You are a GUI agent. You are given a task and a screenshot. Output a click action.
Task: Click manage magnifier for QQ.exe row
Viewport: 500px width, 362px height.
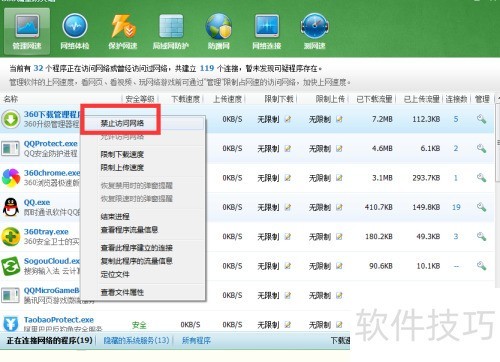coord(481,207)
